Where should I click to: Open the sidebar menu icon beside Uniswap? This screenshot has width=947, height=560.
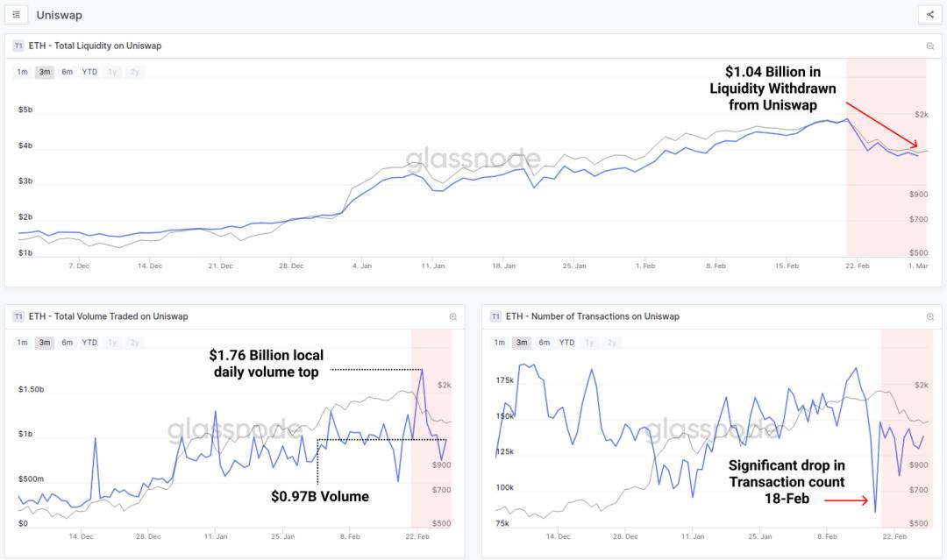[x=17, y=15]
